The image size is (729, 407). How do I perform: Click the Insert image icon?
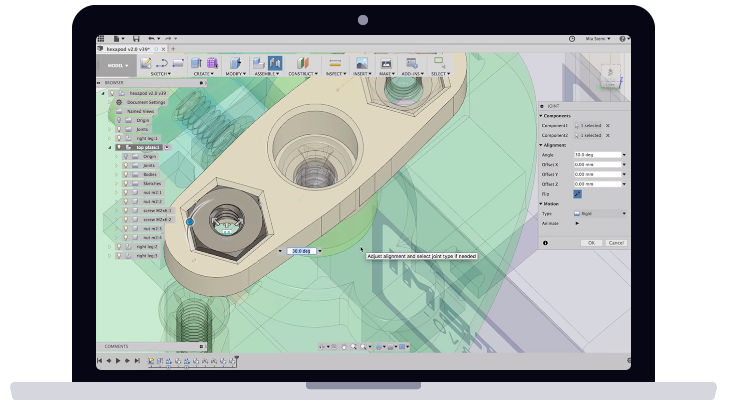point(362,63)
